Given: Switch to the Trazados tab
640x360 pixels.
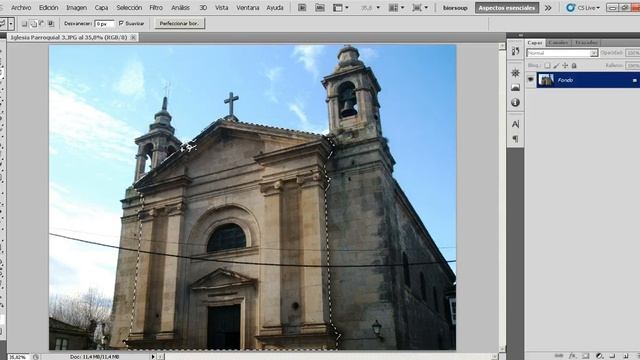Looking at the screenshot, I should (586, 42).
